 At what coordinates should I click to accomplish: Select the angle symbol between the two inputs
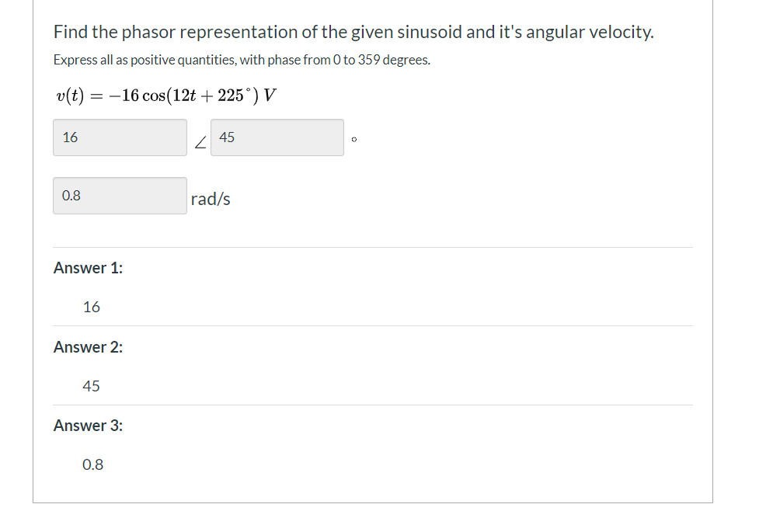pos(200,141)
